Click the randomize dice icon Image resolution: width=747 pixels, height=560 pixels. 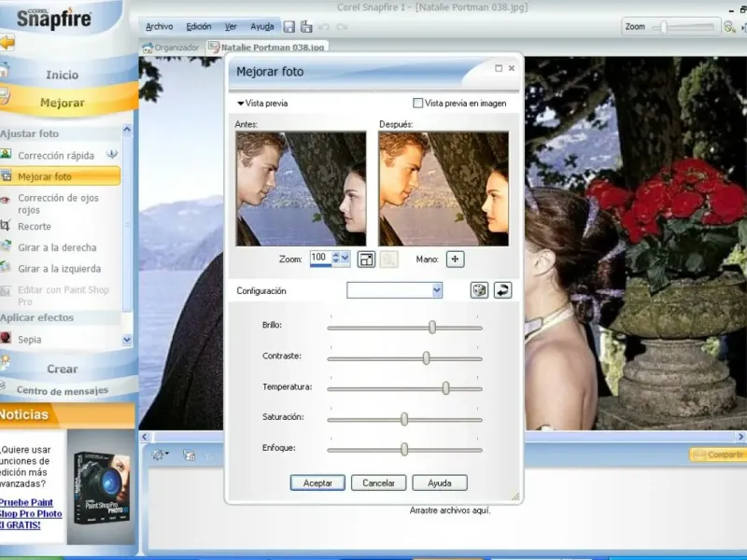pyautogui.click(x=479, y=290)
